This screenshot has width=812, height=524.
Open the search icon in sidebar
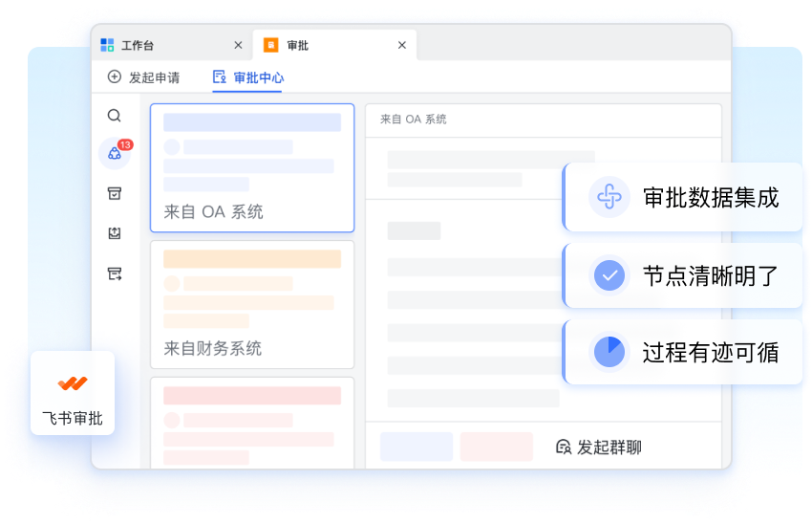(115, 115)
